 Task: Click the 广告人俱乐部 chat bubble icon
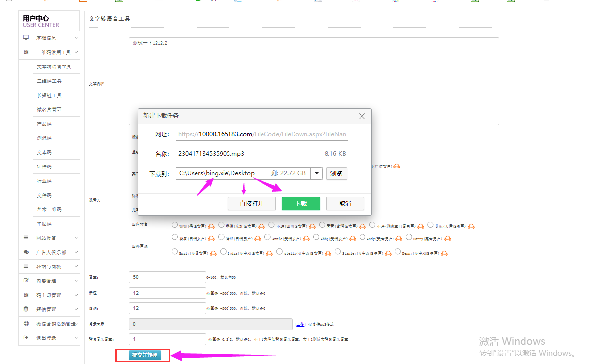pyautogui.click(x=26, y=252)
